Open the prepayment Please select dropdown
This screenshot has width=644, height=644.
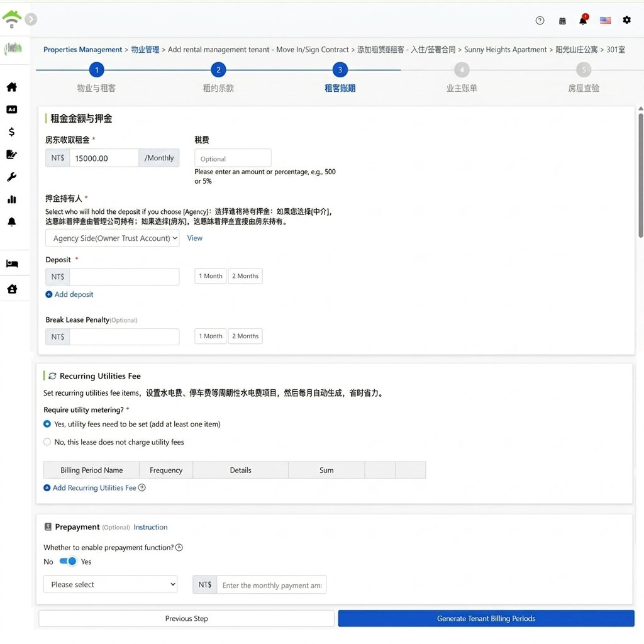coord(110,584)
